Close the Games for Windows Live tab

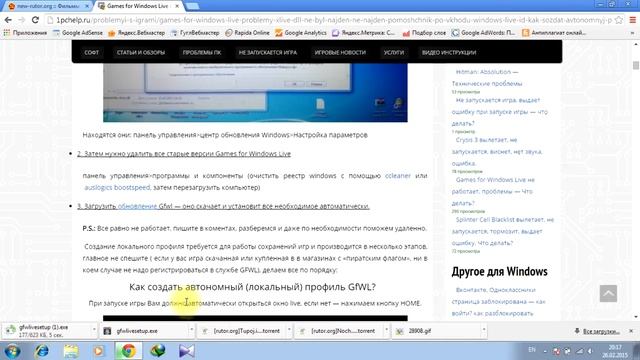pyautogui.click(x=177, y=6)
